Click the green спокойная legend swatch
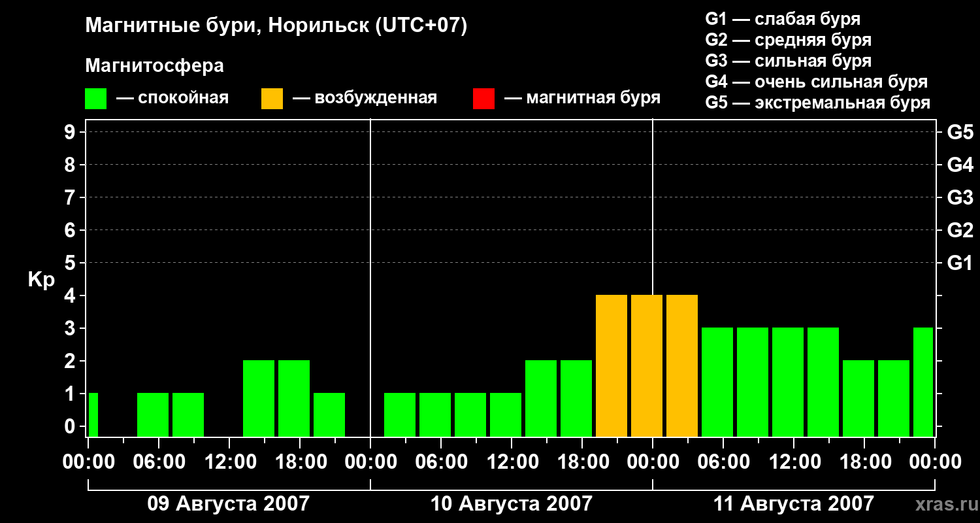980x523 pixels. 96,99
